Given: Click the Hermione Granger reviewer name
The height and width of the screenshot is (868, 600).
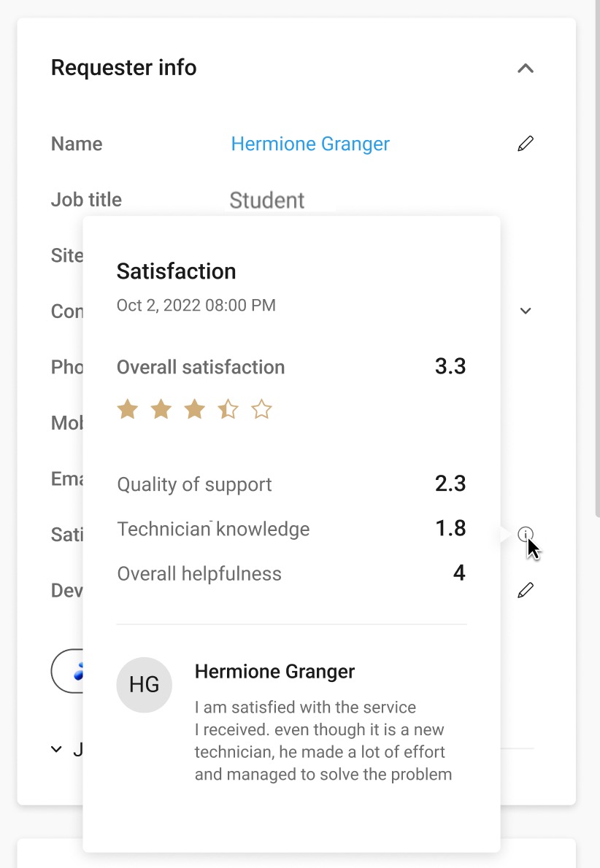Looking at the screenshot, I should [274, 672].
